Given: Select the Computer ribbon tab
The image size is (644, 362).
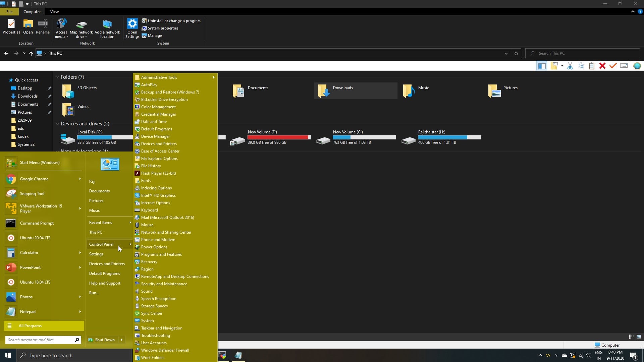Looking at the screenshot, I should (32, 12).
